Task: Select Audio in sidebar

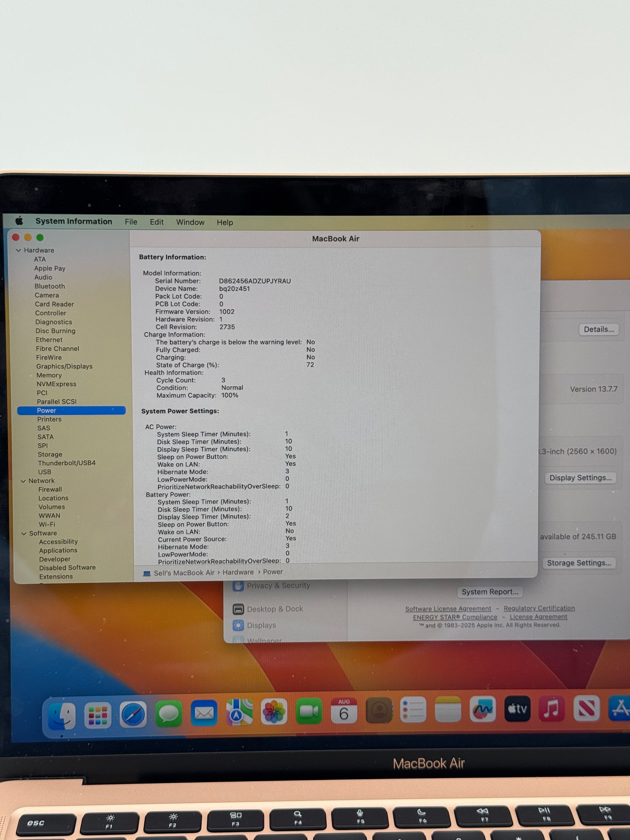Action: pyautogui.click(x=43, y=277)
